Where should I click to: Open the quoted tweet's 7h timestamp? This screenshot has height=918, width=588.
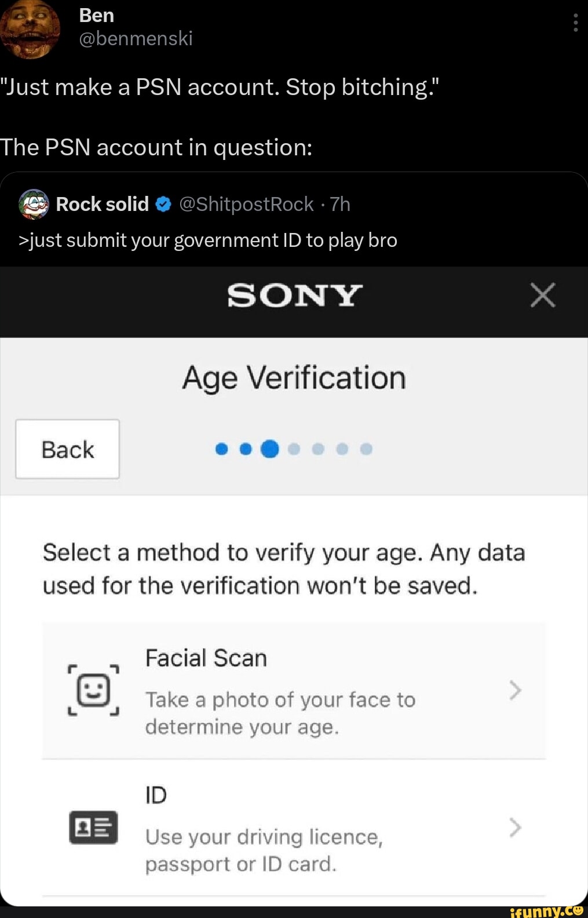[x=340, y=204]
